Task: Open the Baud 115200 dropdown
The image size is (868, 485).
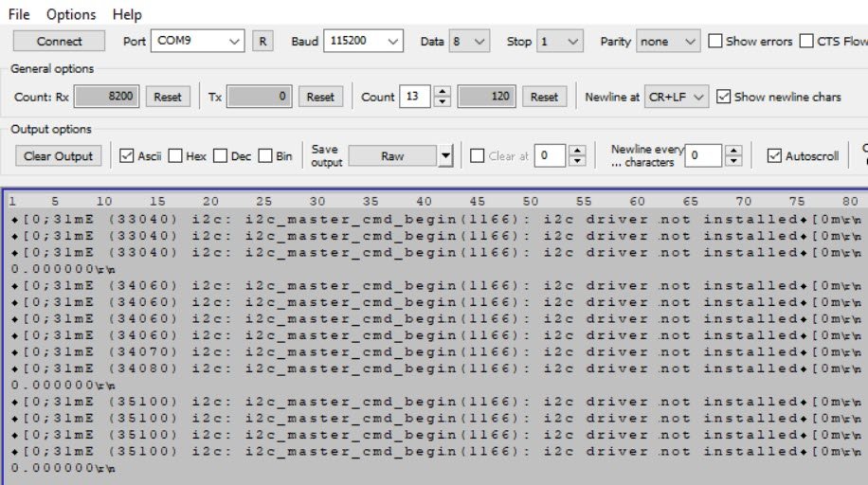Action: [x=393, y=42]
